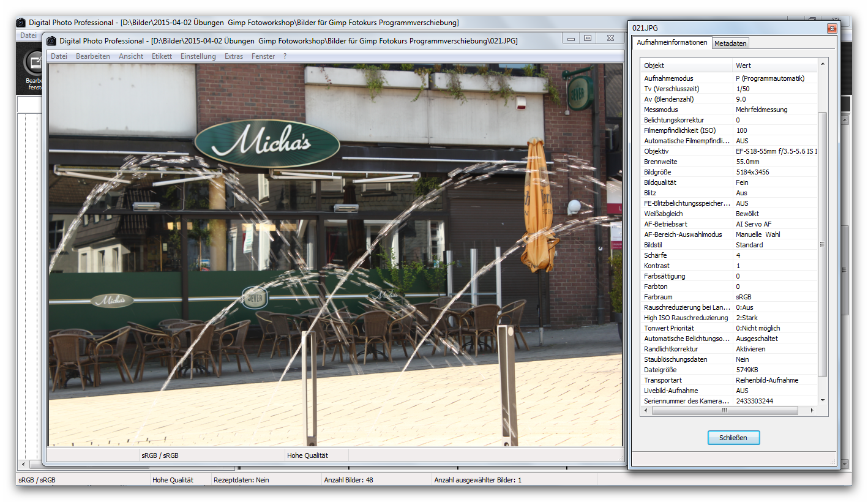This screenshot has height=502, width=868.
Task: Click Anzahl ausgewählter Bilder: 1 in the status bar
Action: [x=477, y=480]
